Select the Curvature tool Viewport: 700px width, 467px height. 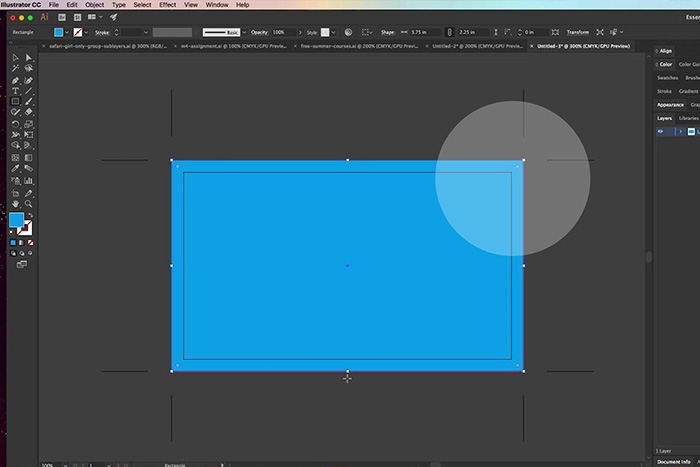[29, 80]
